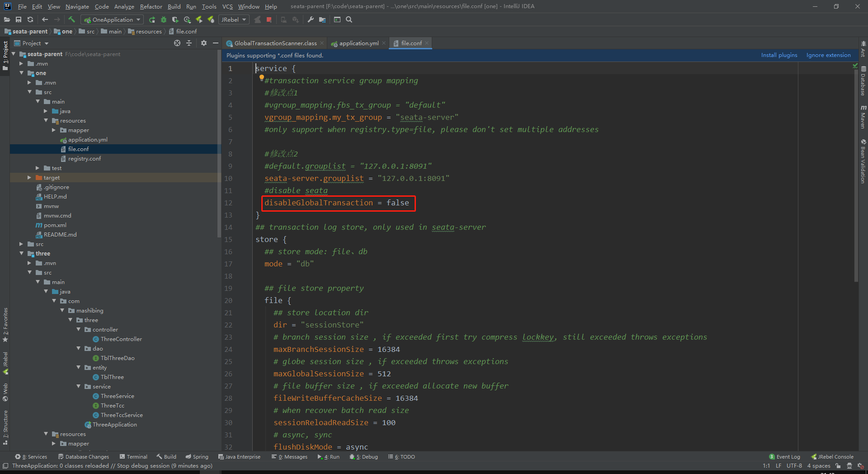The image size is (868, 474).
Task: Expand the mapper folder under one resources
Action: (x=54, y=130)
